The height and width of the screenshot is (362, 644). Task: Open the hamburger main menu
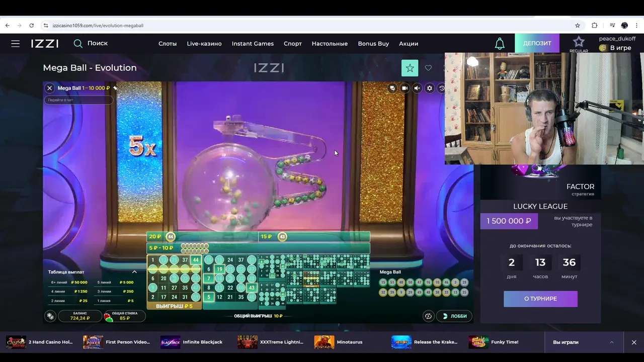(16, 44)
